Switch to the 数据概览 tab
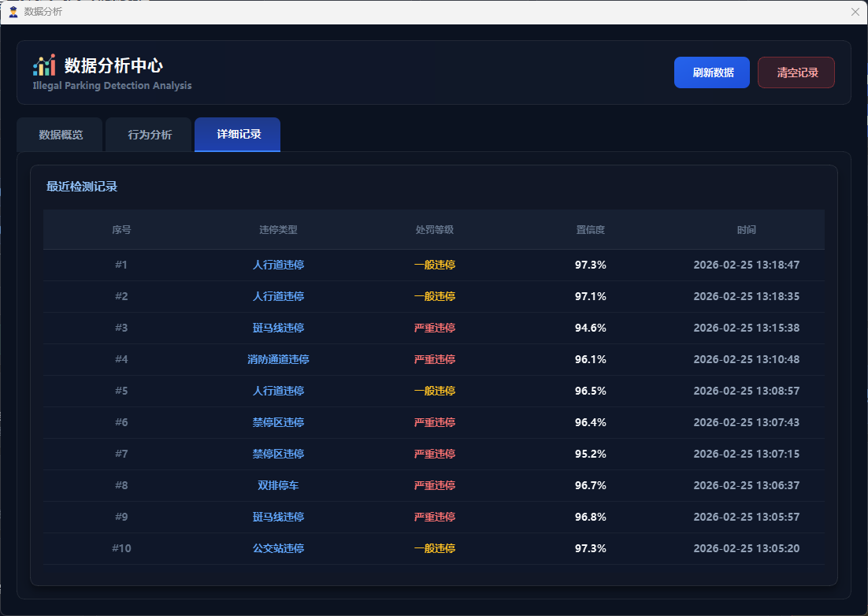868x616 pixels. 60,135
